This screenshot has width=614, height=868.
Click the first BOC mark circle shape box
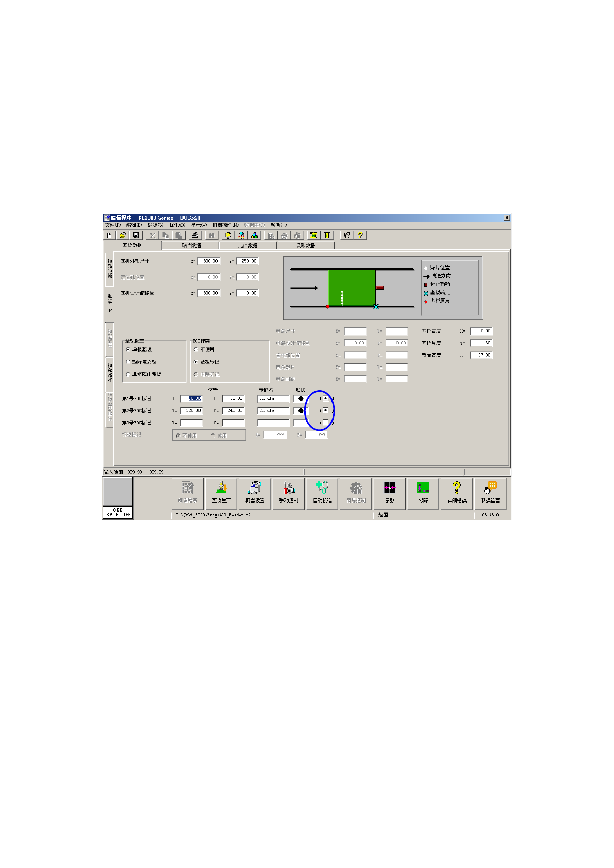(x=301, y=398)
